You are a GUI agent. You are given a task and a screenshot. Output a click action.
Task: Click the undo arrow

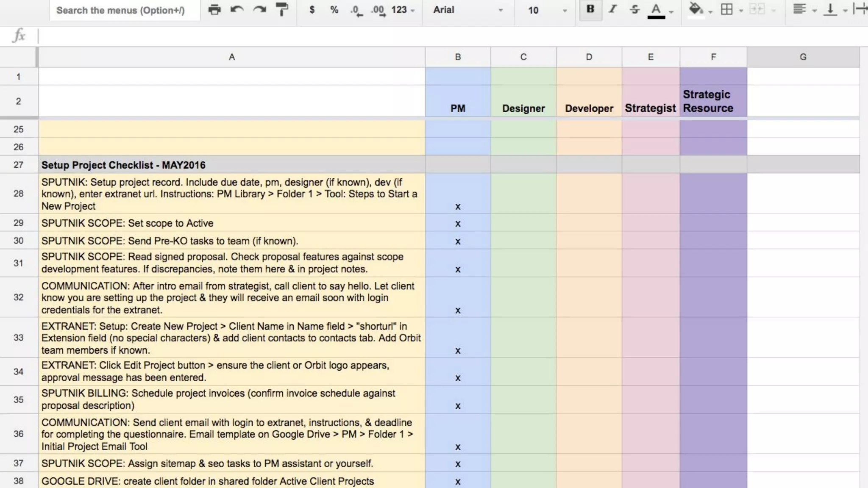tap(237, 9)
